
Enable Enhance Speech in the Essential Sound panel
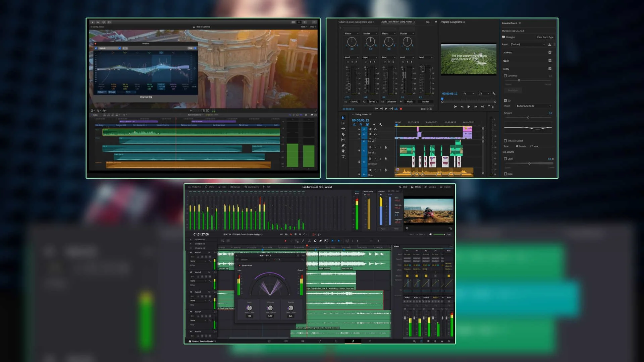click(506, 140)
